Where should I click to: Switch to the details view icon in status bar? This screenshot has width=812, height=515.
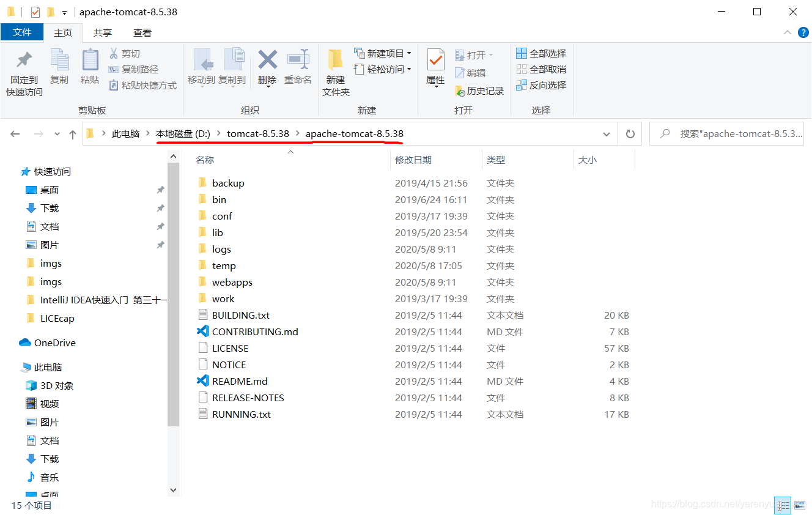pyautogui.click(x=782, y=505)
